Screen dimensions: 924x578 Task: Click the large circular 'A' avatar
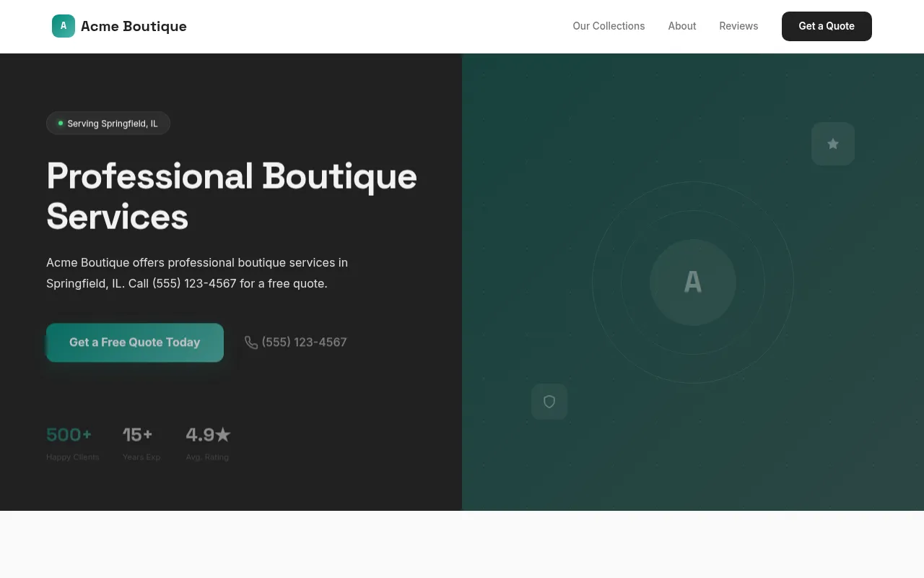click(x=692, y=282)
